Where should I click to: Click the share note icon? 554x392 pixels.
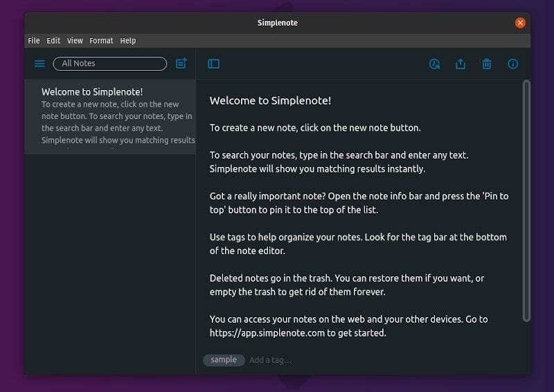tap(461, 64)
